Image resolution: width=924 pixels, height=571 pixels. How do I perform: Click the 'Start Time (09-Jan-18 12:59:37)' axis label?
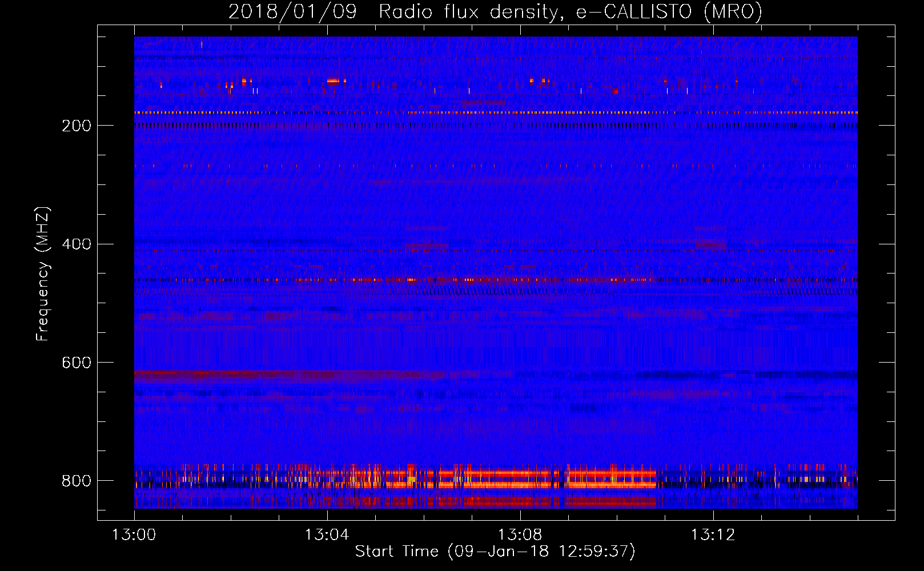495,552
